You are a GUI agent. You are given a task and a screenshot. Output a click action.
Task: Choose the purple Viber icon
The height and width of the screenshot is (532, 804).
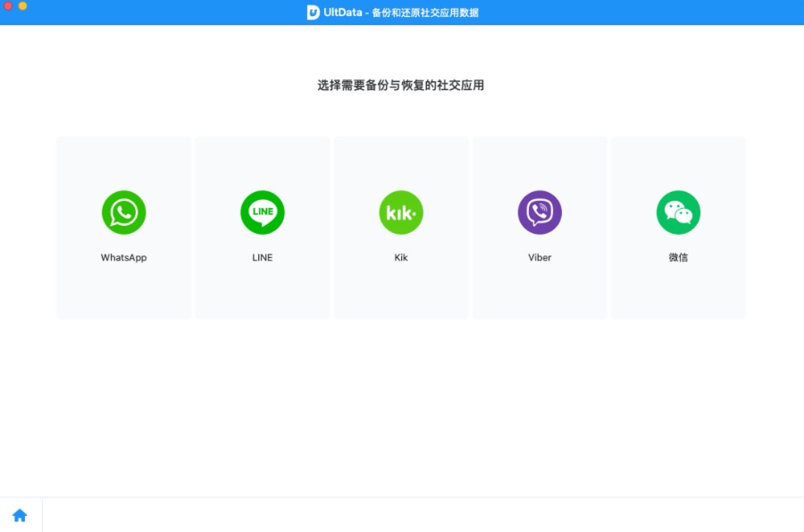coord(540,212)
